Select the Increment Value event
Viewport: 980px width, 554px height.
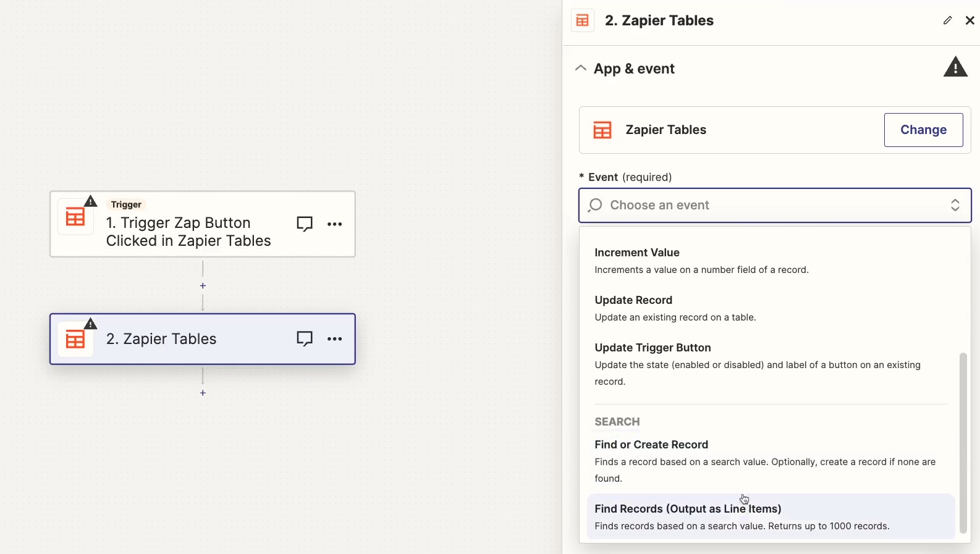[771, 261]
